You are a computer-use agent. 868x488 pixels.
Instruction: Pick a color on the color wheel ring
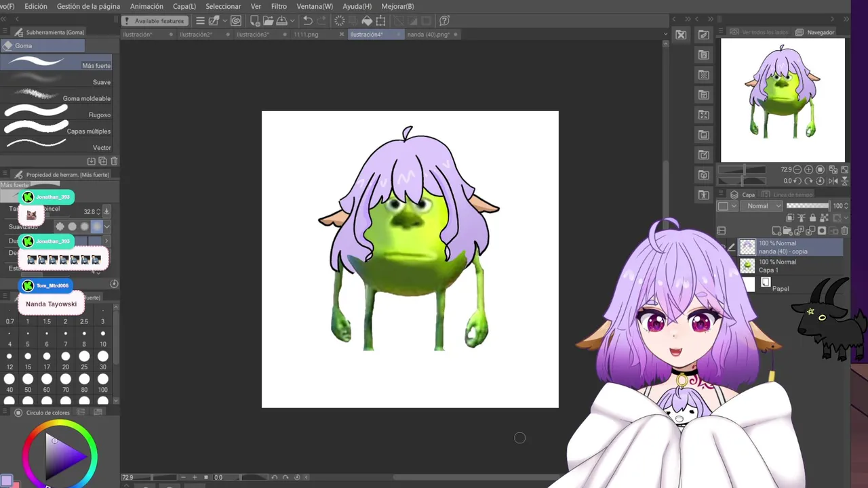(x=60, y=423)
